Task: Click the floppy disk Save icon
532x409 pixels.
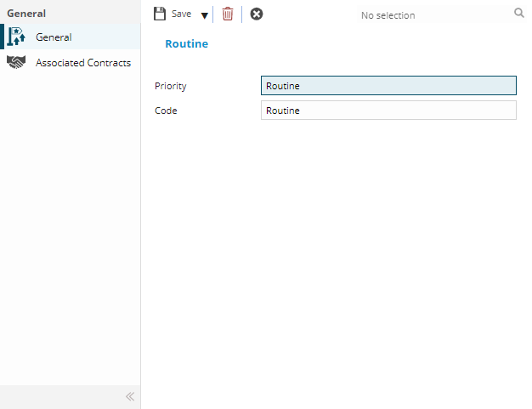Action: [160, 14]
